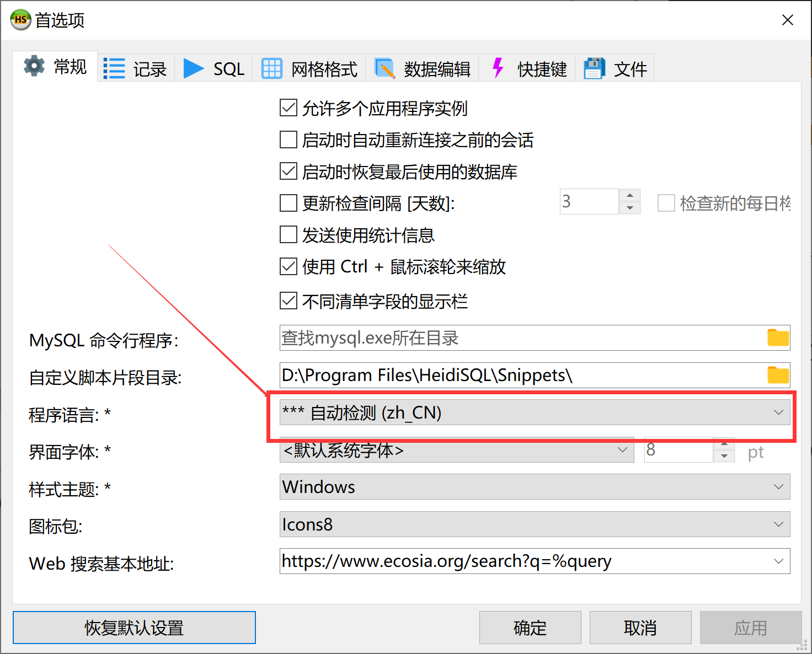Switch to the 网格格式 tab

pos(309,68)
